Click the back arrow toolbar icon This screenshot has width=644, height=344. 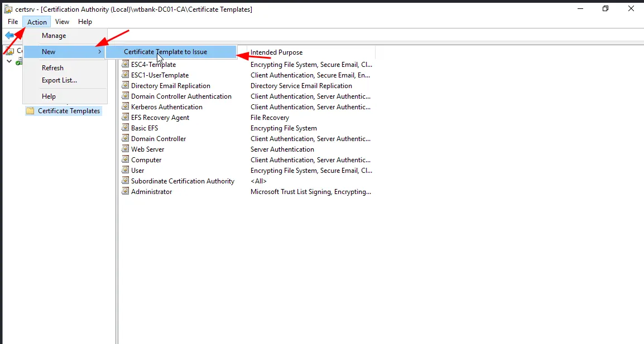(x=9, y=36)
